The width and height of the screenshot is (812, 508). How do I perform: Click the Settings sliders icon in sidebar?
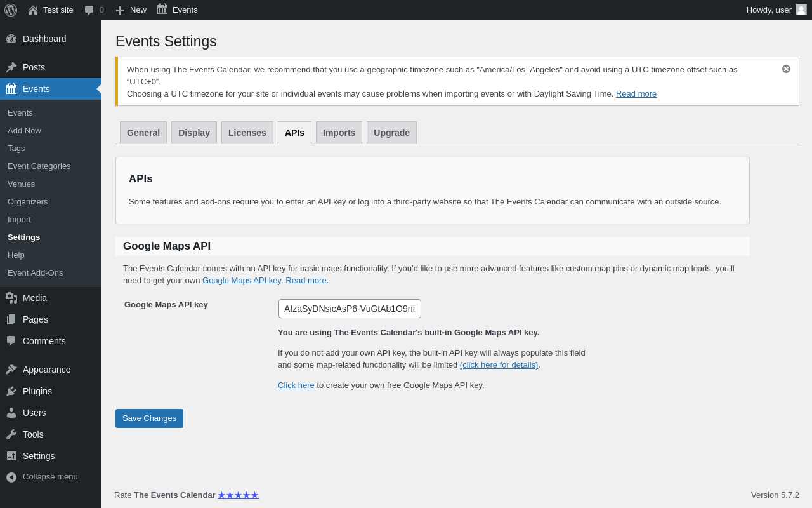click(11, 456)
